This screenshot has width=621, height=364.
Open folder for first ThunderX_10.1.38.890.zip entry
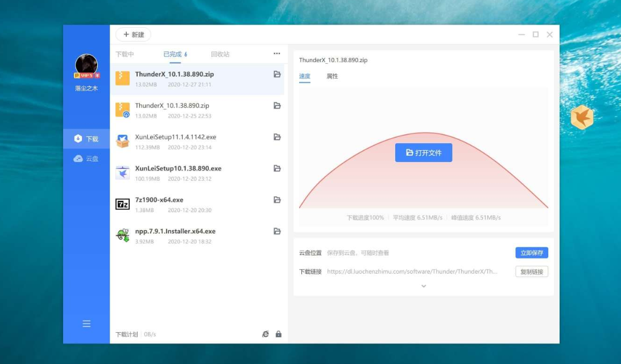coord(277,75)
